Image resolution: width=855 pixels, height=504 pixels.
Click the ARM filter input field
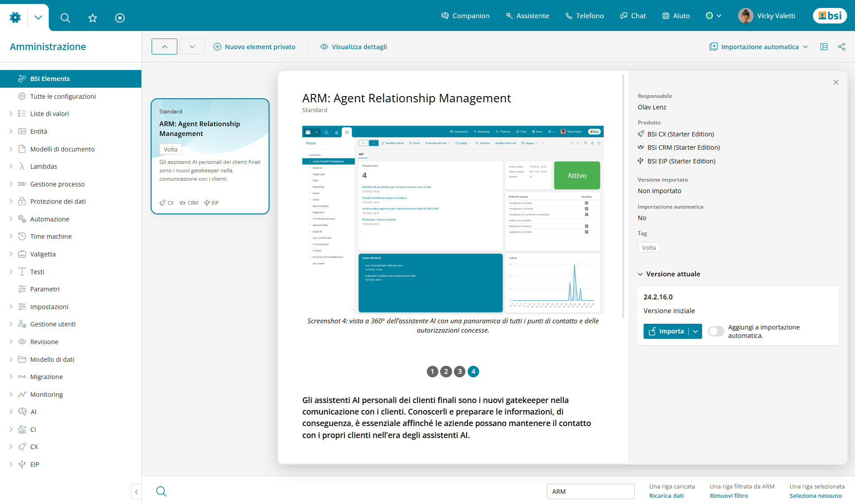pyautogui.click(x=590, y=491)
